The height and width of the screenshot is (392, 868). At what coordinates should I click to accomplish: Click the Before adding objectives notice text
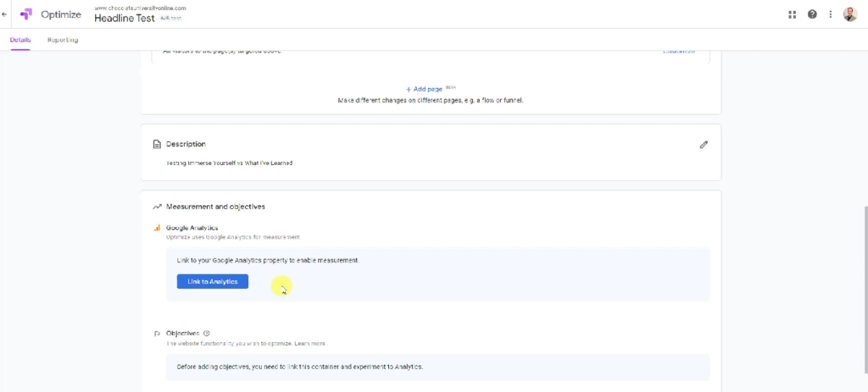[299, 367]
